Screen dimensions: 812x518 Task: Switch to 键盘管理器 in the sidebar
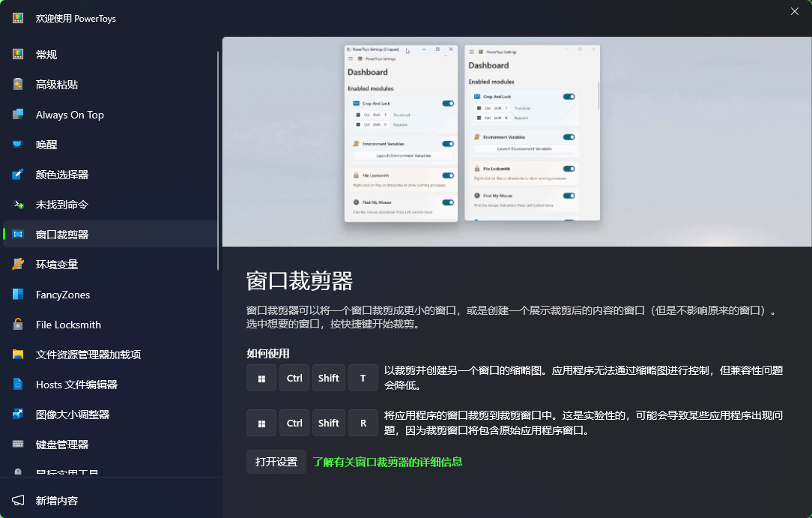click(110, 445)
